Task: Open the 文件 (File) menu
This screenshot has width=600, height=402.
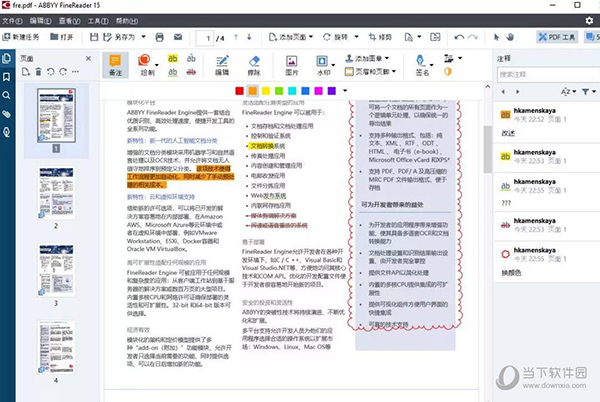Action: (12, 21)
